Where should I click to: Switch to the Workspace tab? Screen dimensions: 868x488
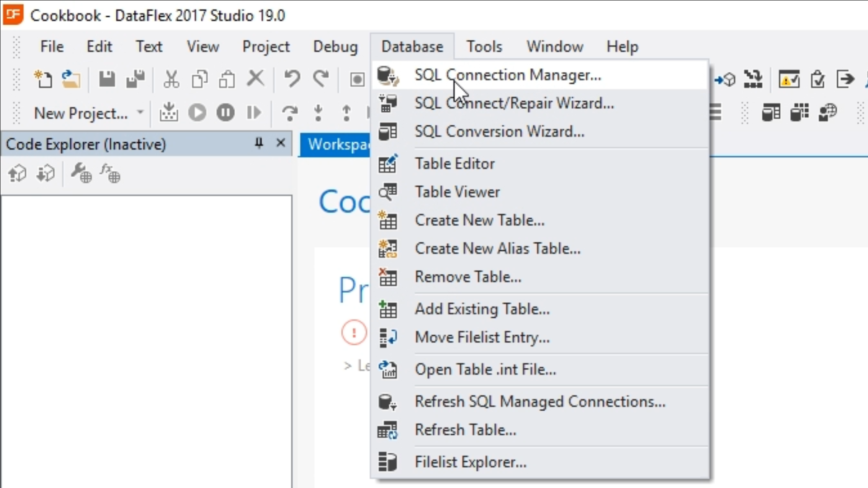point(337,145)
